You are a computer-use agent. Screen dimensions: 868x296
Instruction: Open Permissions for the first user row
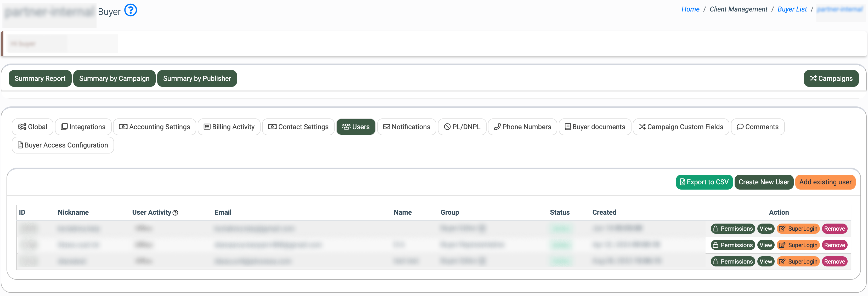[x=732, y=229]
